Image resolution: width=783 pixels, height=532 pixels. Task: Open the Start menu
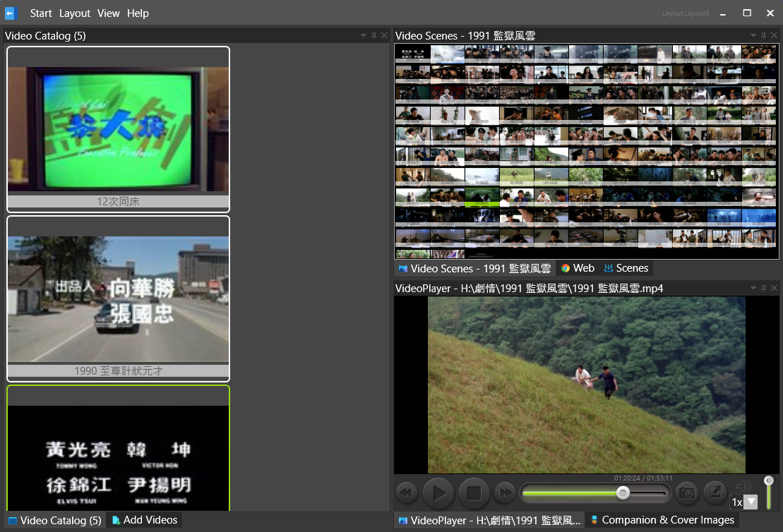pos(41,13)
